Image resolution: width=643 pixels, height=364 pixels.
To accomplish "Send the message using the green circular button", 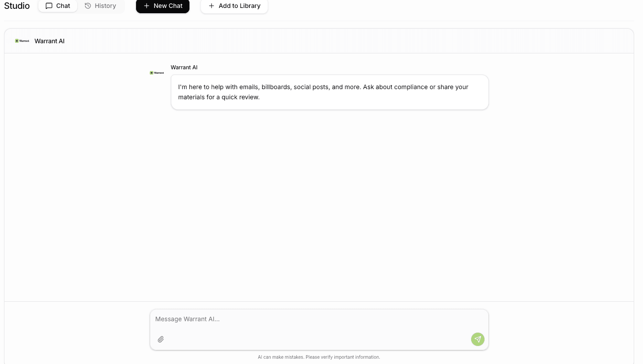I will [x=477, y=339].
